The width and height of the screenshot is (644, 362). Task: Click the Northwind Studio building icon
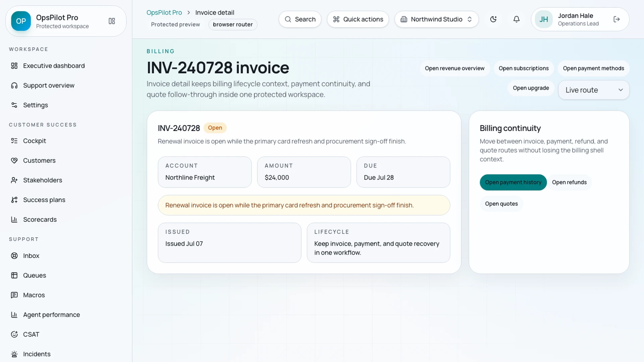pyautogui.click(x=404, y=19)
